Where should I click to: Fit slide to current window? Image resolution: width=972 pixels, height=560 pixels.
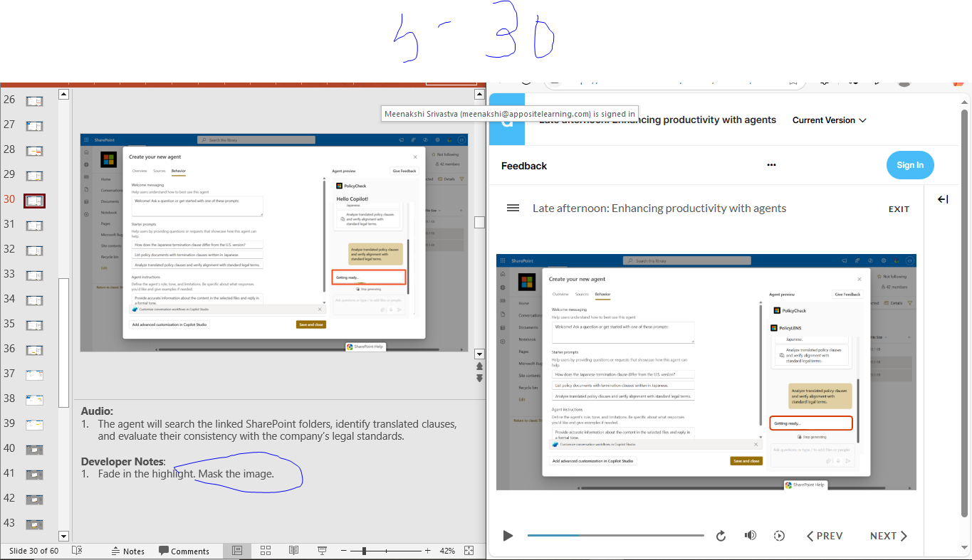pos(469,551)
